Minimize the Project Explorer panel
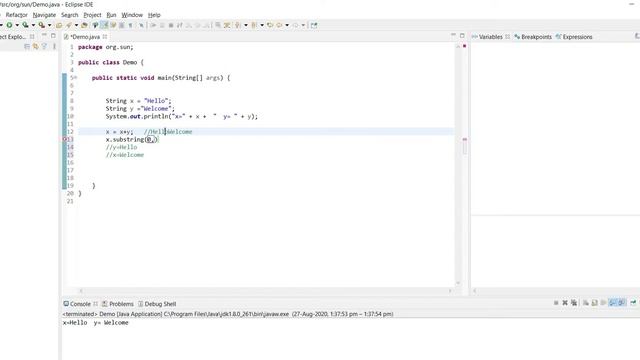Screen dimensions: 640x360 (44, 36)
